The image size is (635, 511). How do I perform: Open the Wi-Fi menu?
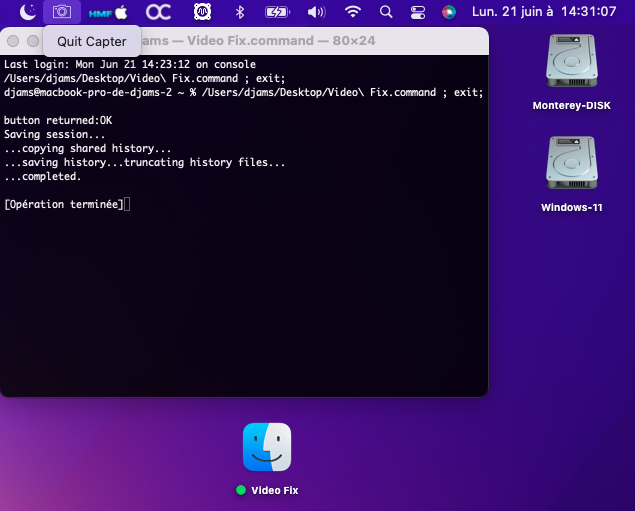pyautogui.click(x=353, y=12)
